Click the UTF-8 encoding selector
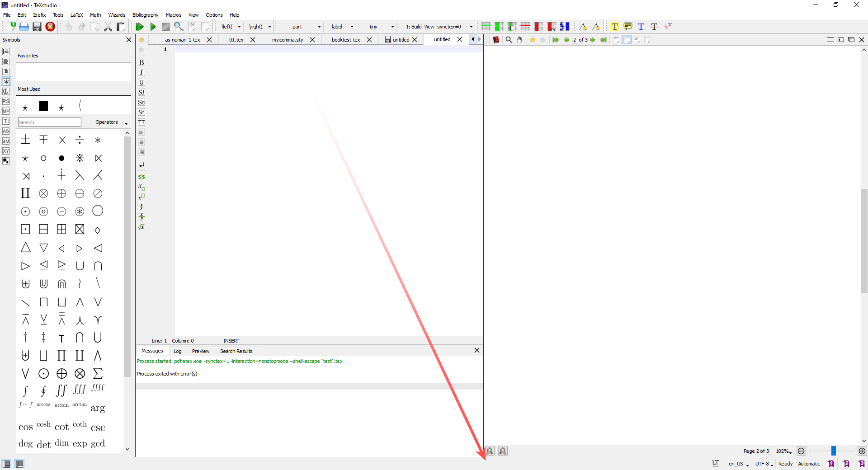 click(764, 464)
